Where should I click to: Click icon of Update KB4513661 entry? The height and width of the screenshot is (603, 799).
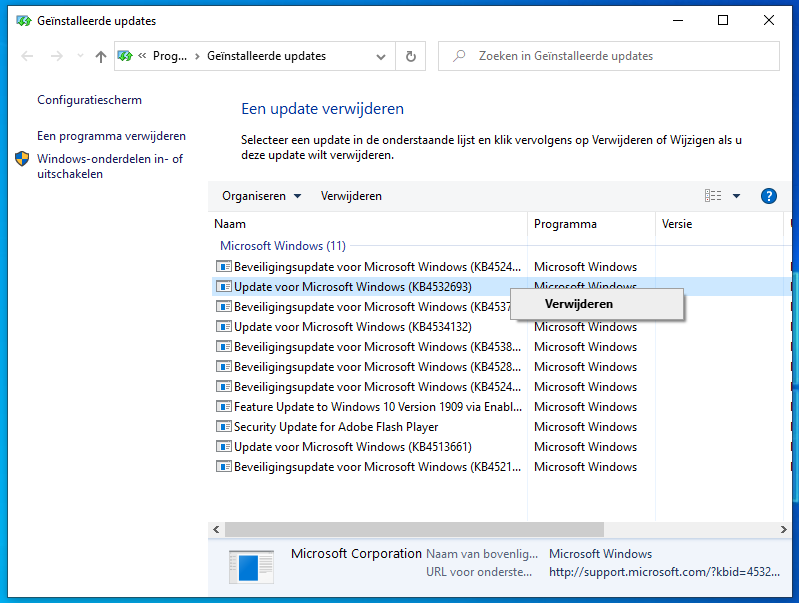(x=224, y=447)
